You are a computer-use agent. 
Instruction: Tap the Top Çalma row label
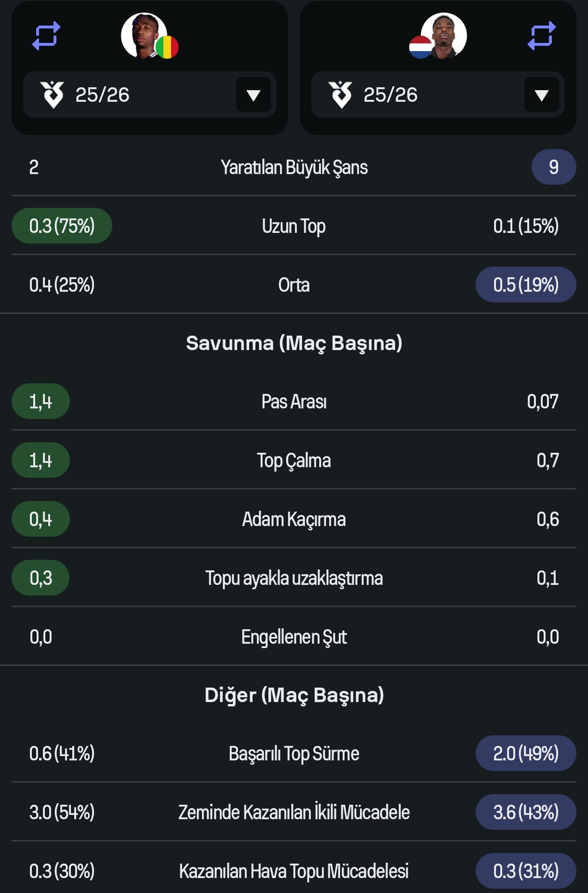[x=294, y=460]
